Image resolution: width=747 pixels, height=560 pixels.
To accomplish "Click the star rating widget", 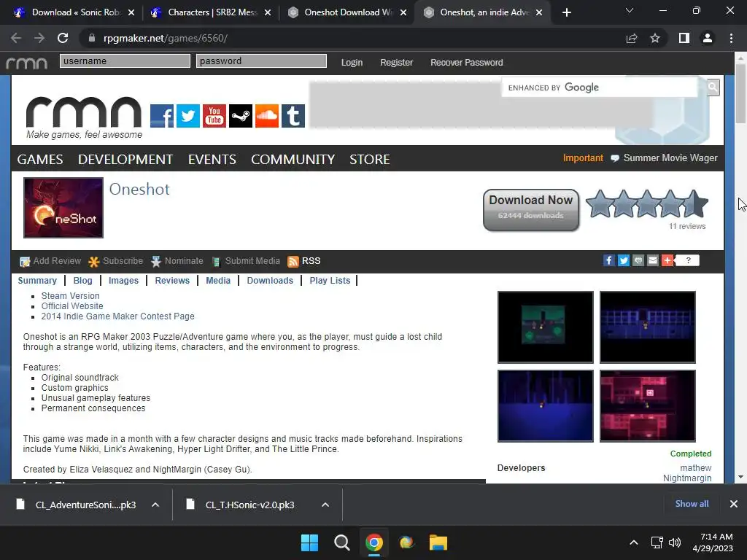I will [x=647, y=203].
